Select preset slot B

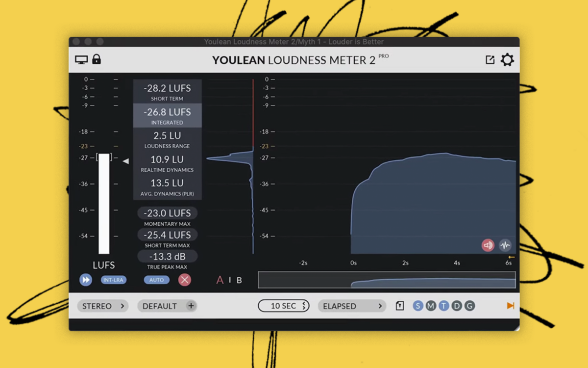point(239,280)
